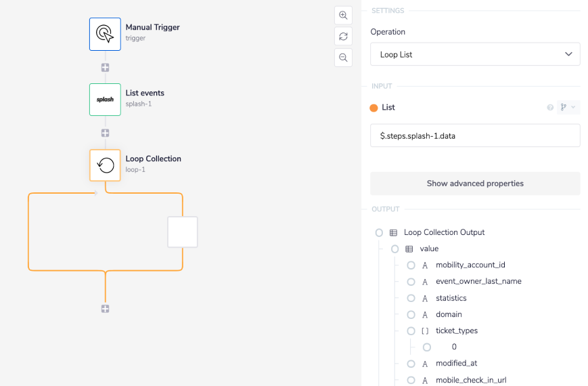Click the empty placeholder step inside loop

point(183,232)
